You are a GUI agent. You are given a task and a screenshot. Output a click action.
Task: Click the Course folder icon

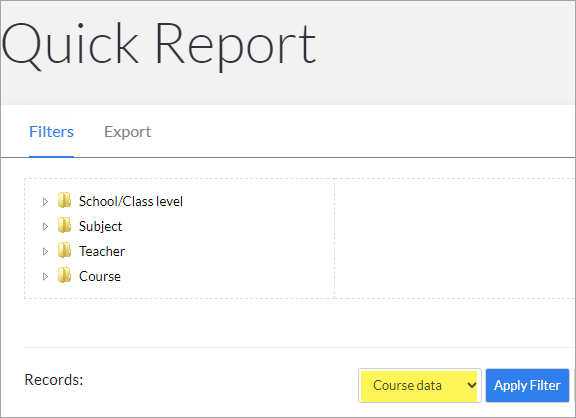[x=64, y=275]
